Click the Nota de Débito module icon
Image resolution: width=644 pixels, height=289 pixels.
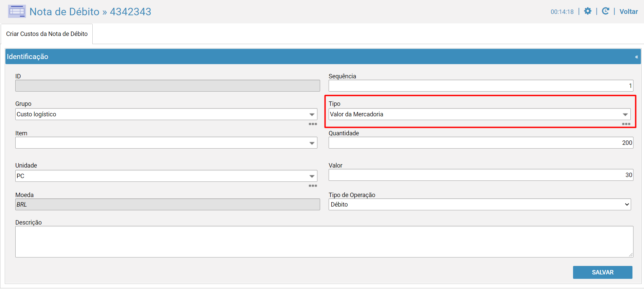point(17,12)
